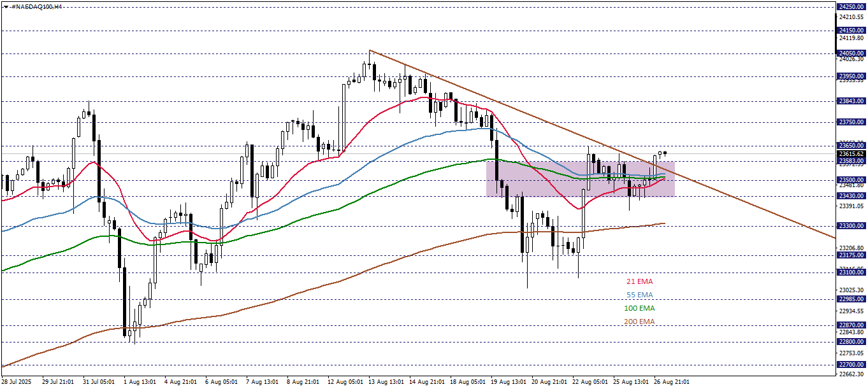The width and height of the screenshot is (868, 389).
Task: Click the 13 Aug 13:01 time axis label
Action: (385, 382)
